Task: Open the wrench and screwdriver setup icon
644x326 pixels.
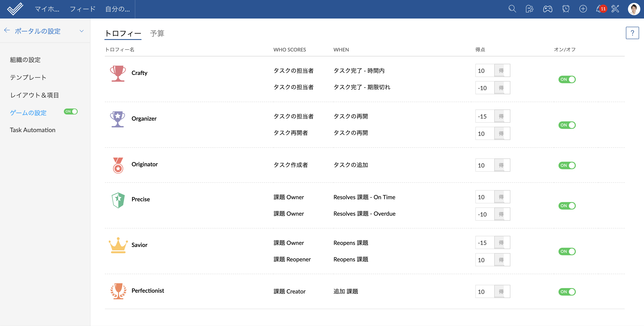Action: pos(615,9)
